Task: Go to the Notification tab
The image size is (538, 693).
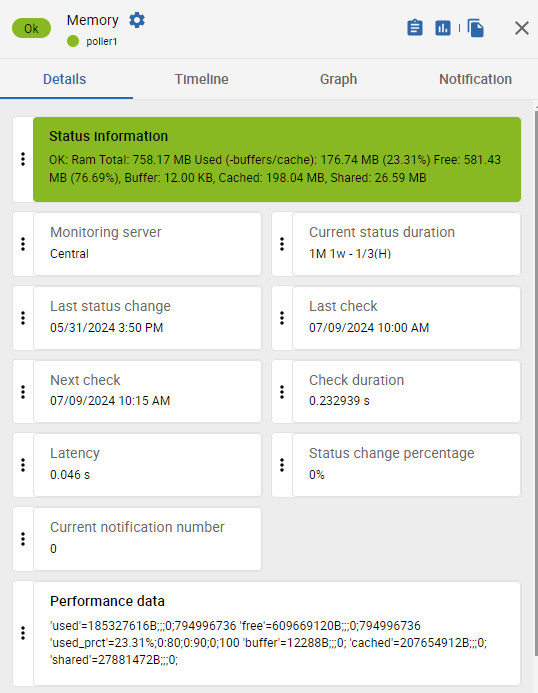Action: pyautogui.click(x=475, y=79)
